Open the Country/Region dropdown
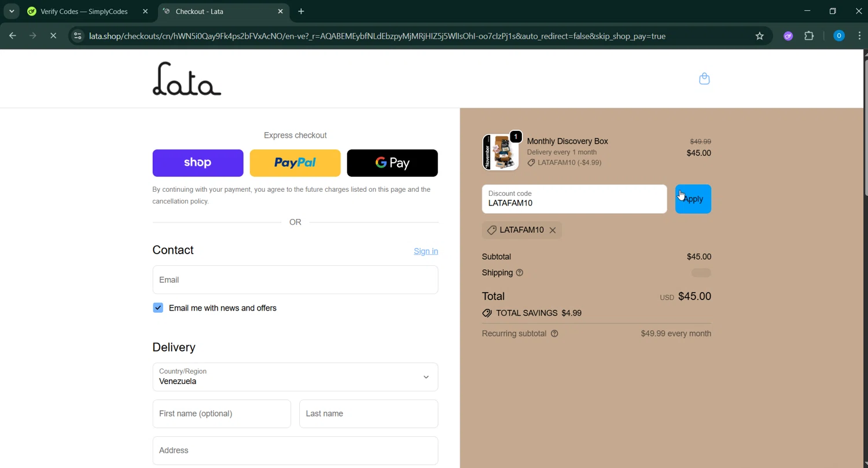868x468 pixels. pyautogui.click(x=295, y=377)
